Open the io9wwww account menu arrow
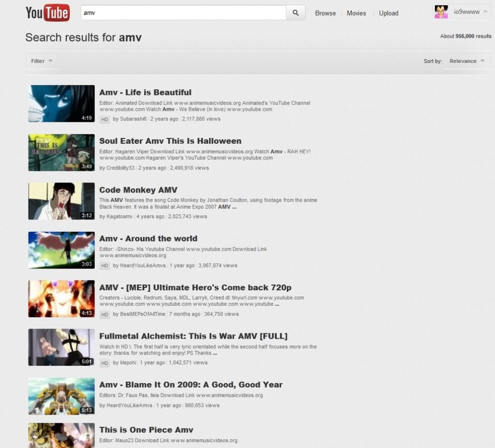Image resolution: width=495 pixels, height=448 pixels. coord(485,12)
